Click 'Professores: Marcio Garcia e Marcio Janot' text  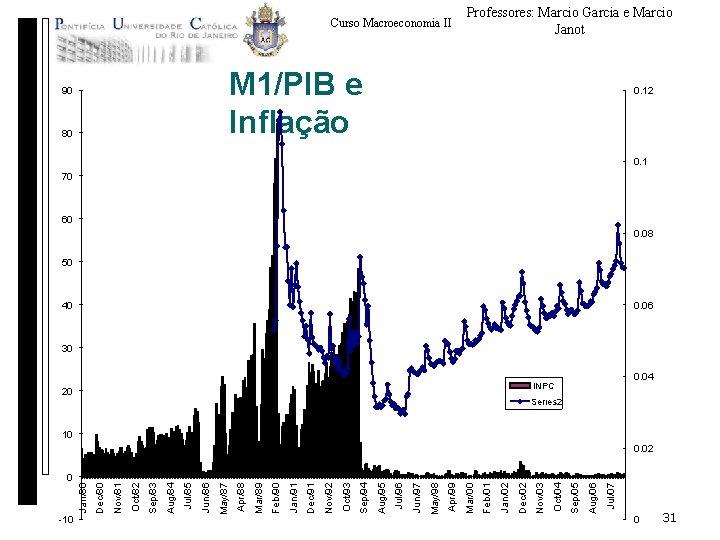[x=569, y=21]
